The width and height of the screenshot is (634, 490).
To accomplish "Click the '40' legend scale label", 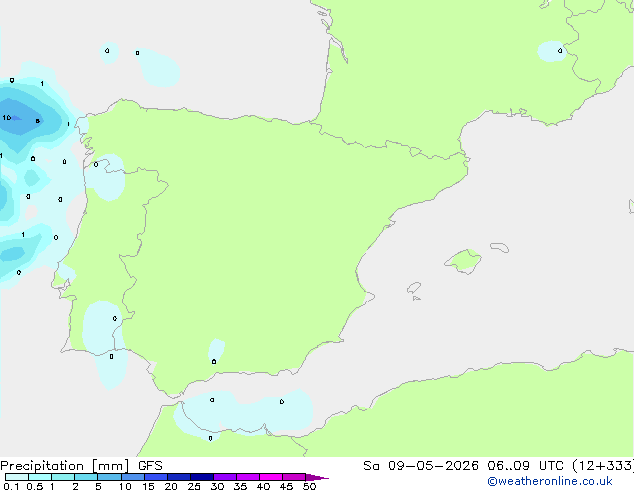I will [263, 486].
